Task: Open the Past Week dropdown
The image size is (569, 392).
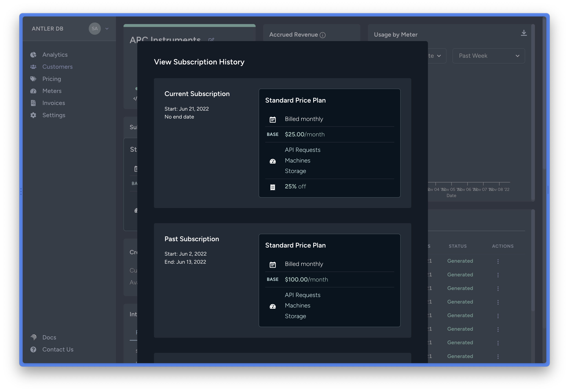Action: point(488,56)
